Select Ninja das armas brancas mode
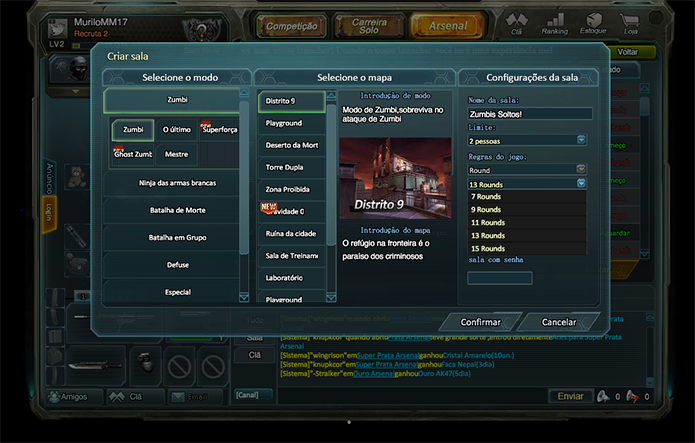 coord(172,183)
